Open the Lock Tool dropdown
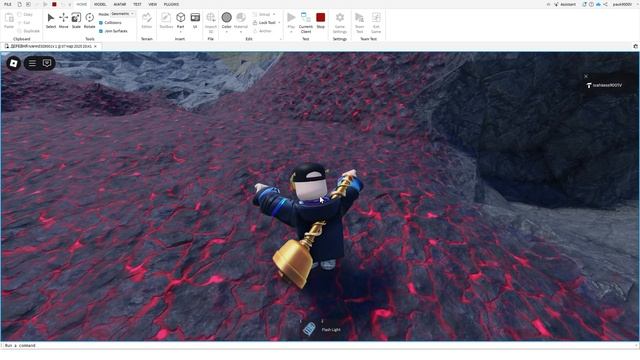This screenshot has width=640, height=360. 279,23
